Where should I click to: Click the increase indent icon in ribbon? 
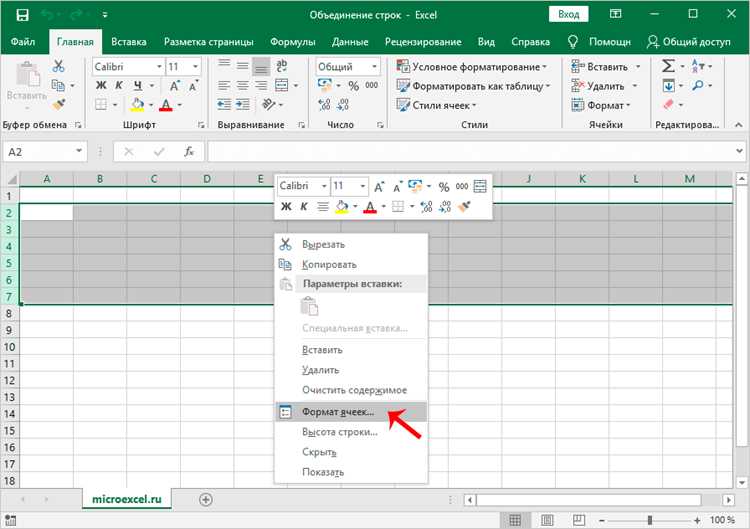pos(243,104)
